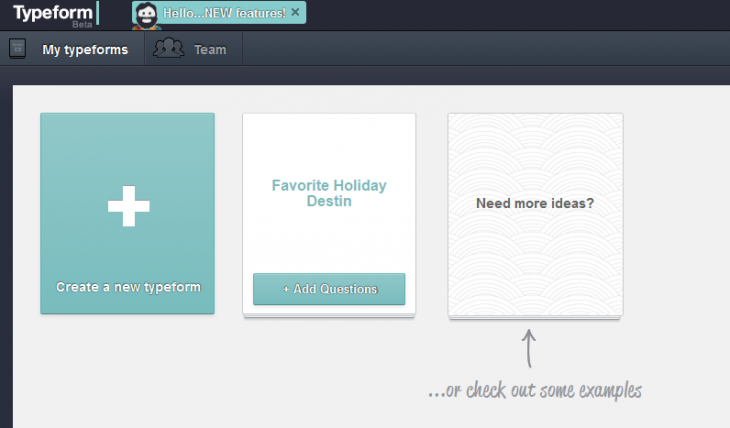Click the people group Team icon

tap(169, 49)
